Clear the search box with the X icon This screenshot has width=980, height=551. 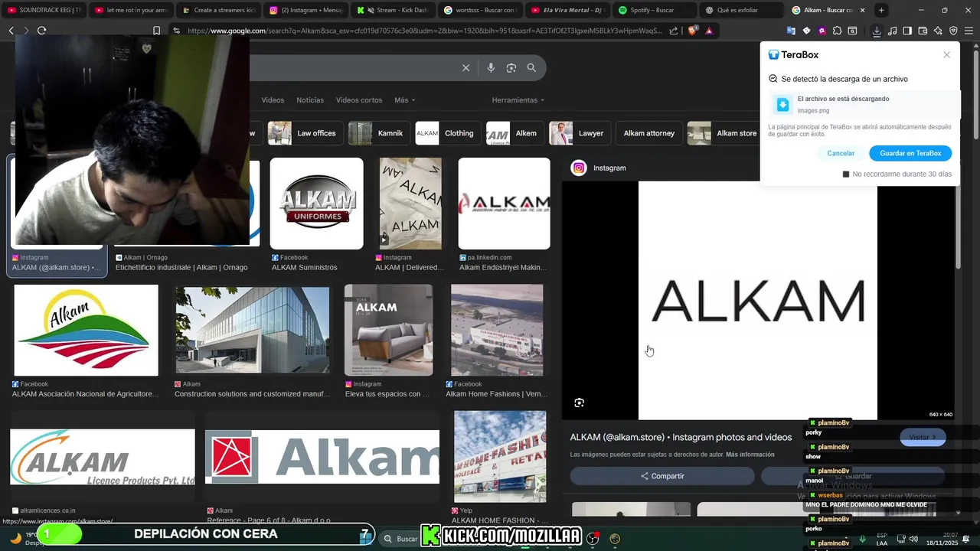point(465,68)
